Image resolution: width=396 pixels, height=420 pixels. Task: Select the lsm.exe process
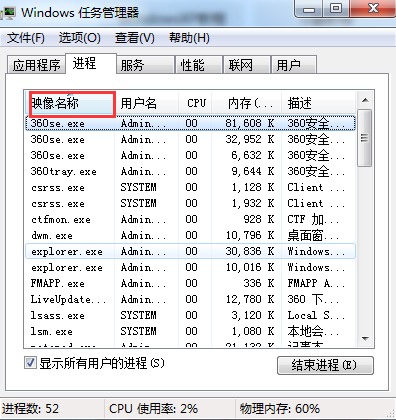tap(191, 331)
